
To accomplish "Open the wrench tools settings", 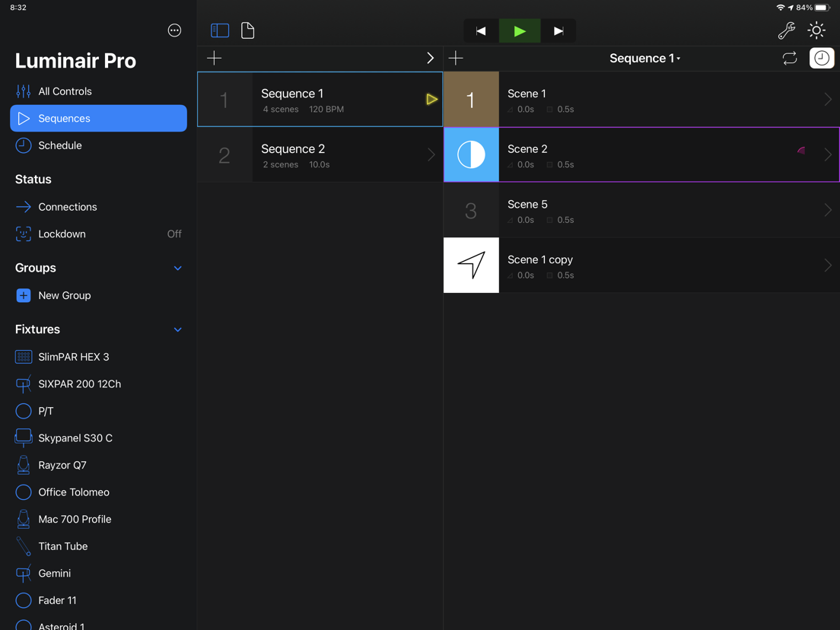I will (x=787, y=30).
